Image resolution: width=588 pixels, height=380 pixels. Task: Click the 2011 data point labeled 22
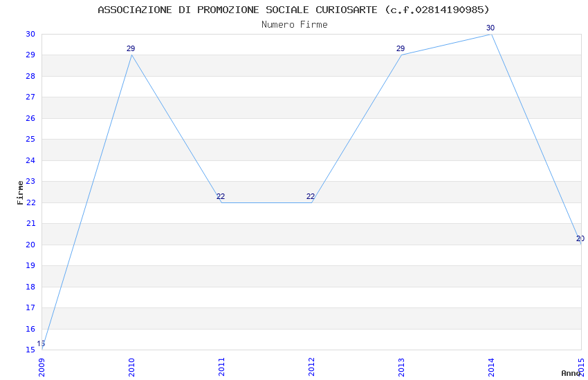[221, 202]
